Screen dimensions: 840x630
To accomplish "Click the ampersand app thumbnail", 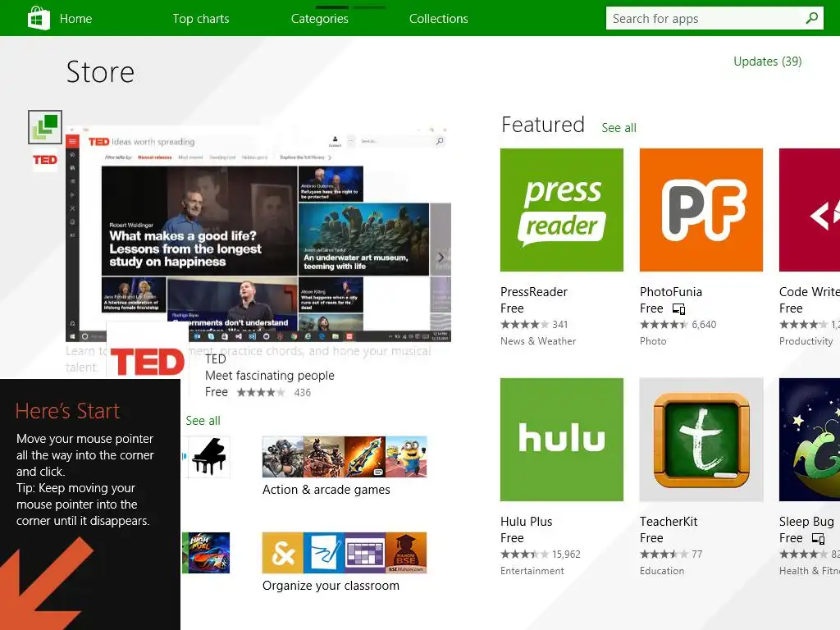I will (283, 553).
